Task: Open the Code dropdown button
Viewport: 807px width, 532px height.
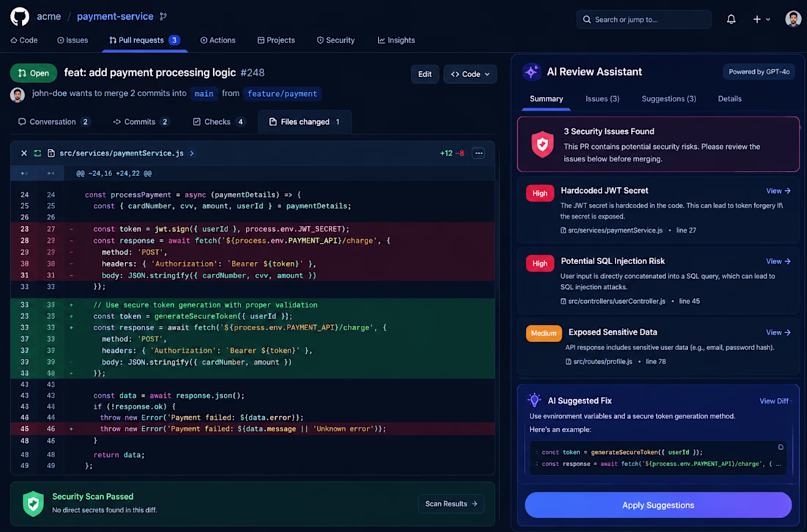Action: 470,74
